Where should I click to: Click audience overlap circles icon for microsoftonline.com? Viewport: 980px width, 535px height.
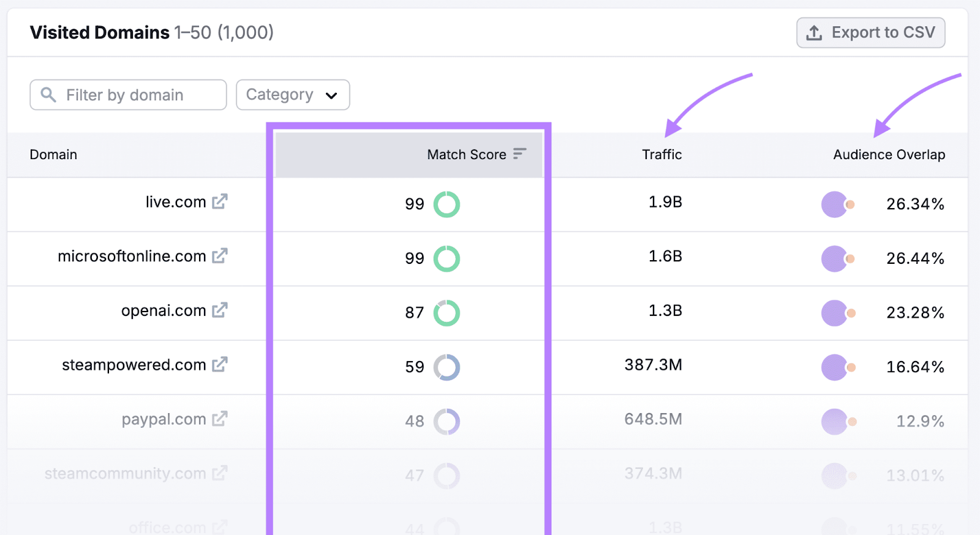coord(838,259)
